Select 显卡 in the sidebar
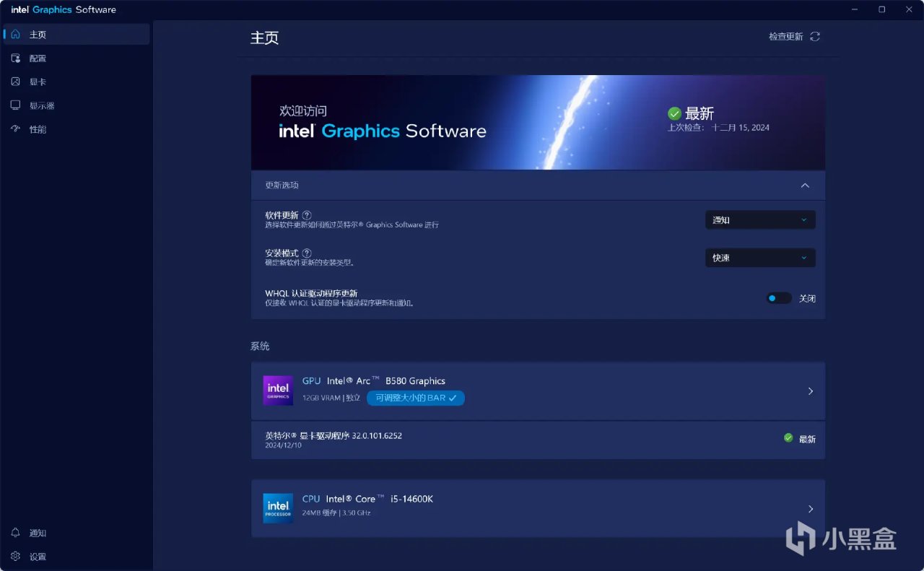 coord(77,82)
